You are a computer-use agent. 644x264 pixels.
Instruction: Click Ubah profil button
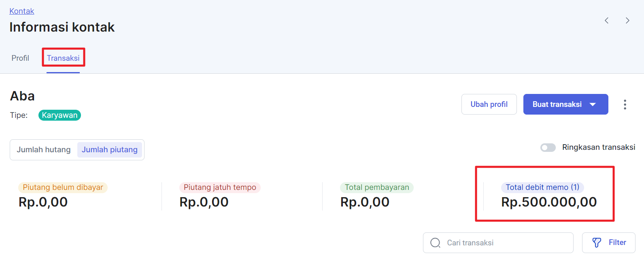pos(489,104)
